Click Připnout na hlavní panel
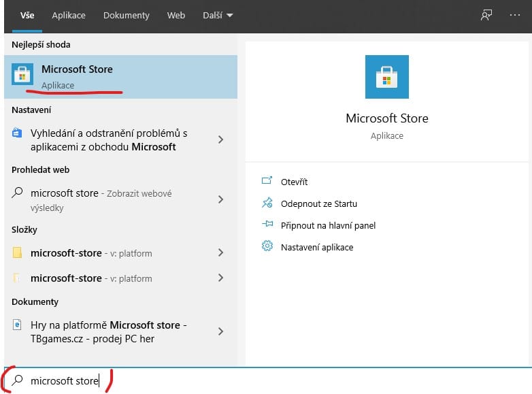Viewport: 532px width, 394px height. pos(328,225)
